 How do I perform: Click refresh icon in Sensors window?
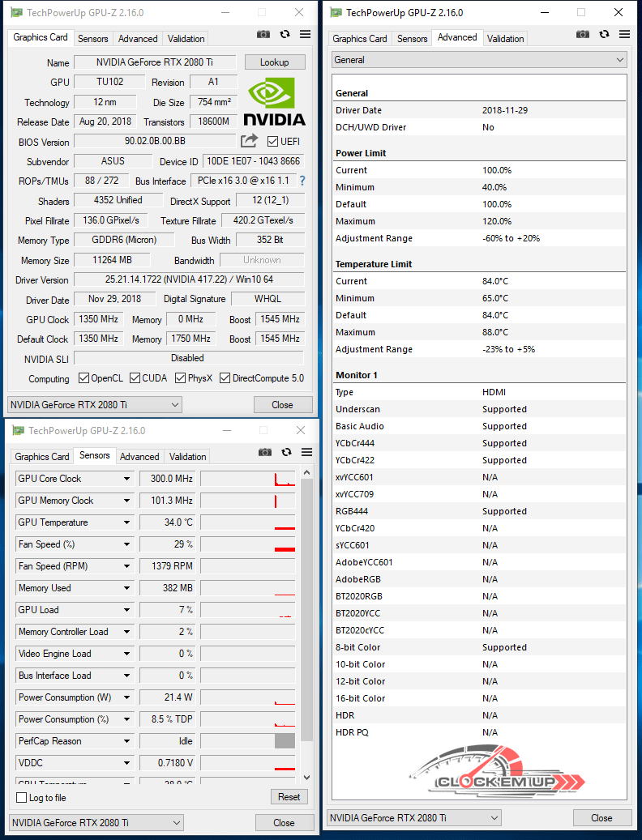[287, 452]
